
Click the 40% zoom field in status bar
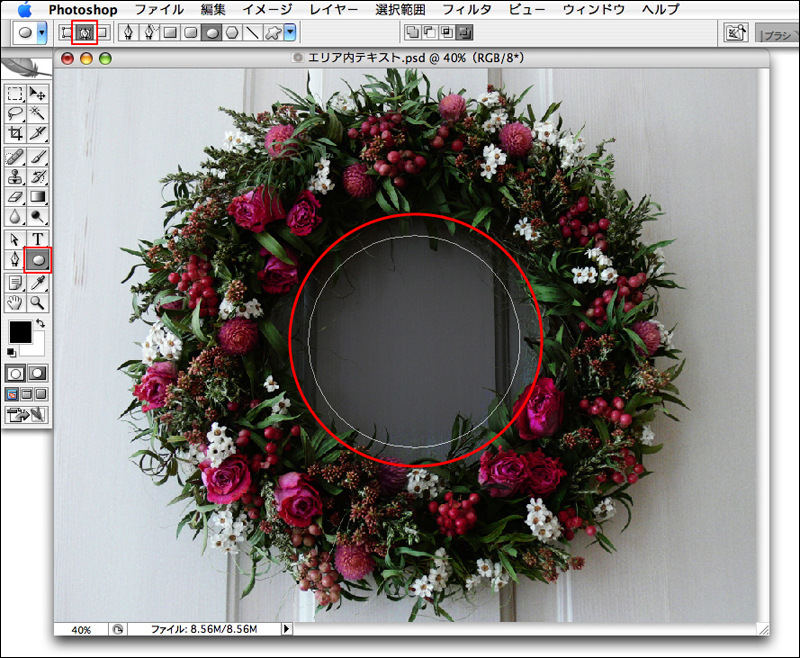tap(81, 629)
